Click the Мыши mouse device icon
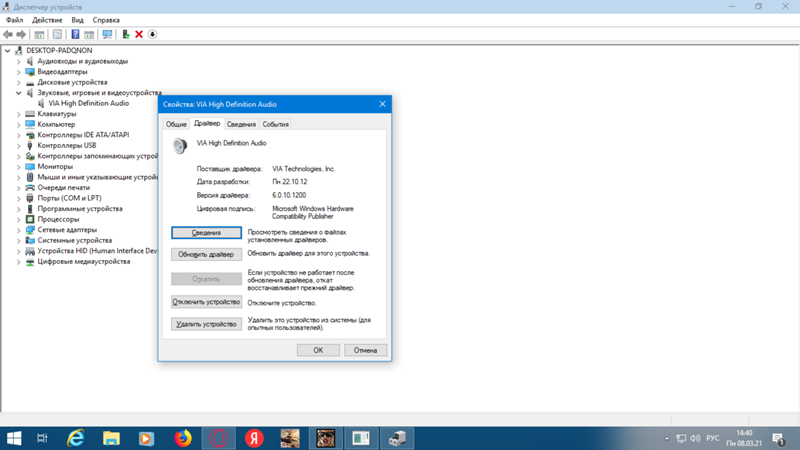Screen dimensions: 800x450 [30, 177]
